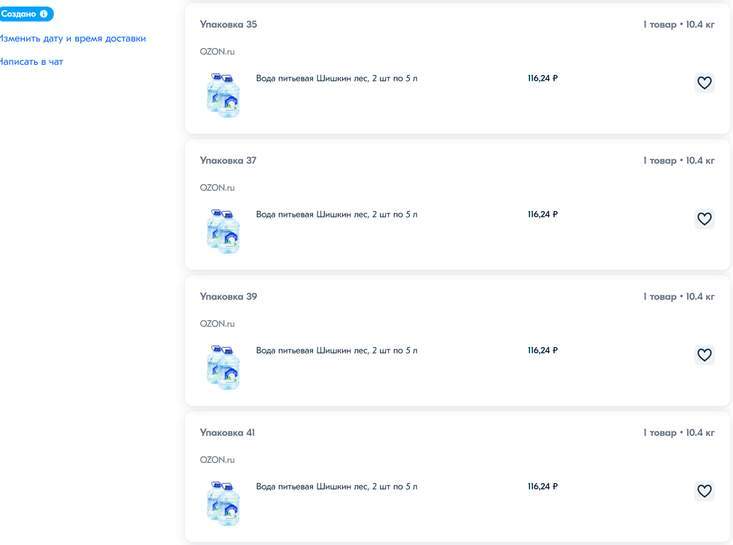Screen dimensions: 733x545
Task: Open product title link in Упаковка 41
Action: click(x=336, y=486)
